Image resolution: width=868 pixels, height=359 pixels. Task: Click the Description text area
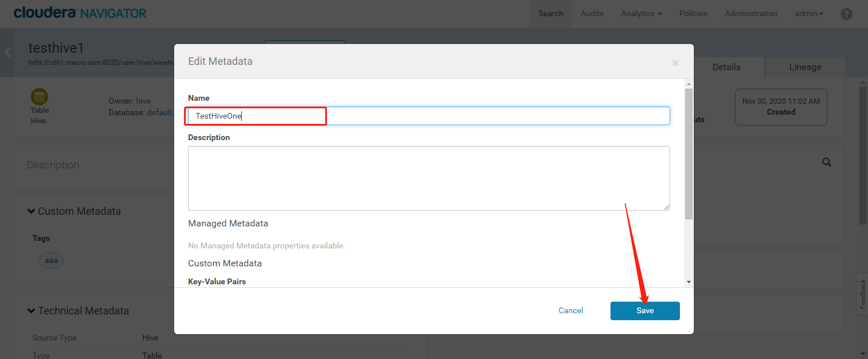point(429,178)
